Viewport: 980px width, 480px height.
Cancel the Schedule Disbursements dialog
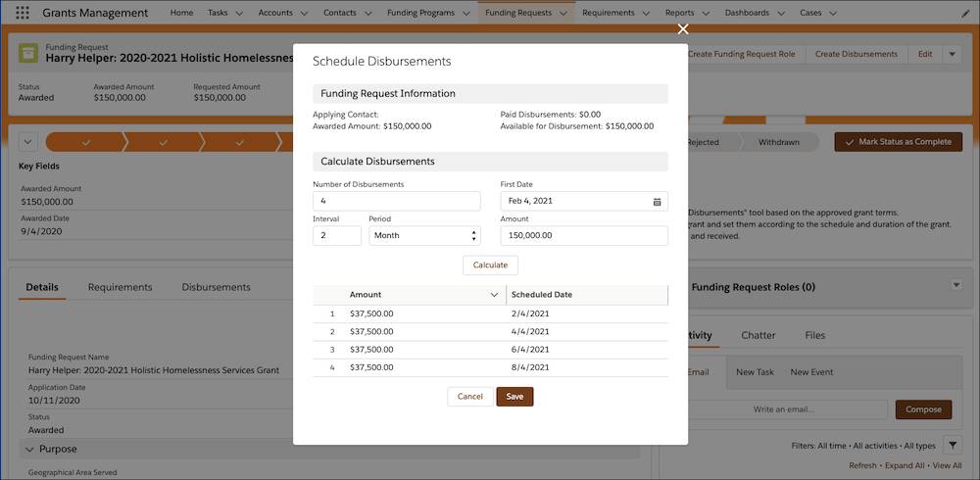tap(470, 397)
